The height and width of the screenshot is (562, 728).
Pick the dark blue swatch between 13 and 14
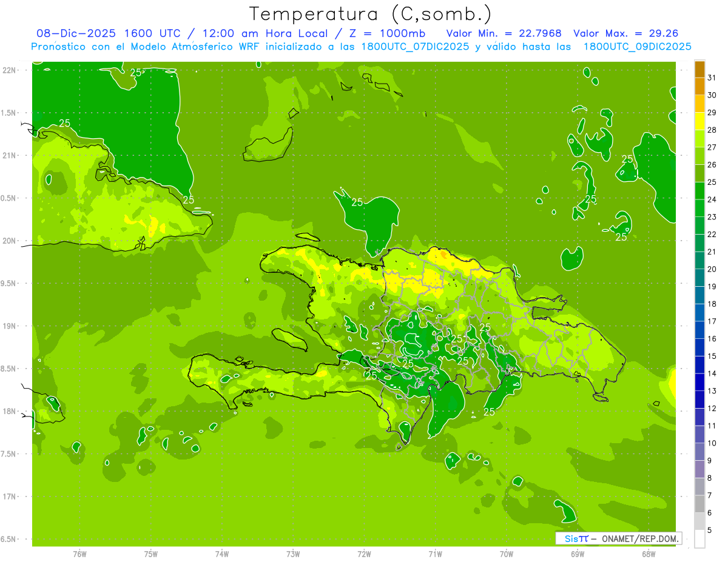click(699, 382)
